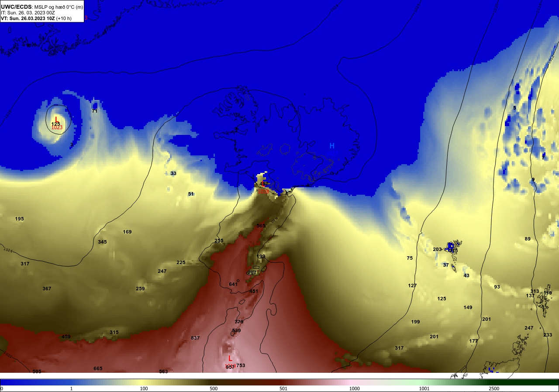Click the map value 505
This screenshot has height=392, width=559.
[37, 371]
